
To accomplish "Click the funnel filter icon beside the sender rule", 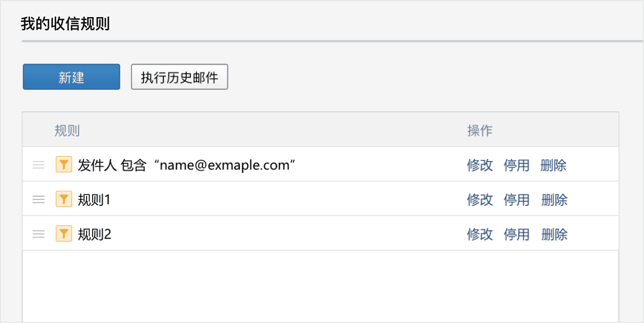I will [x=64, y=165].
